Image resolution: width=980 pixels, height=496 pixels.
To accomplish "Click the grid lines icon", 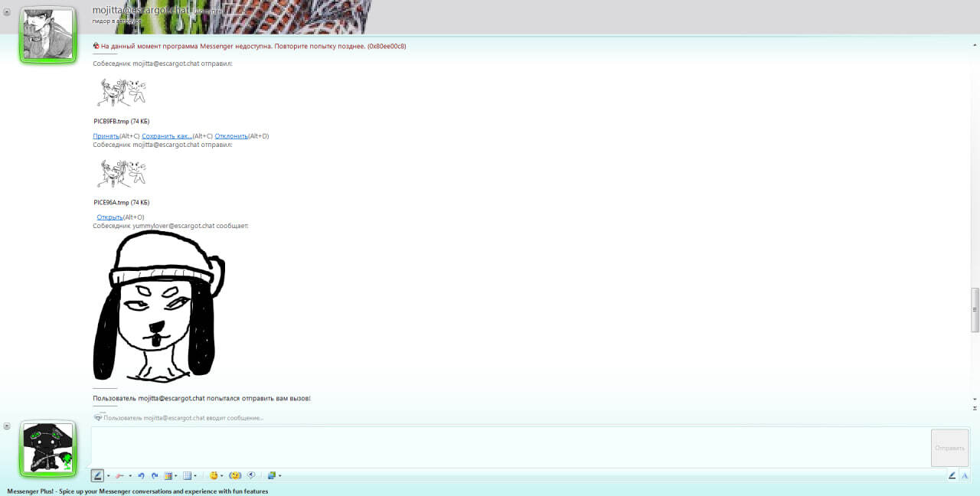I will coord(187,475).
